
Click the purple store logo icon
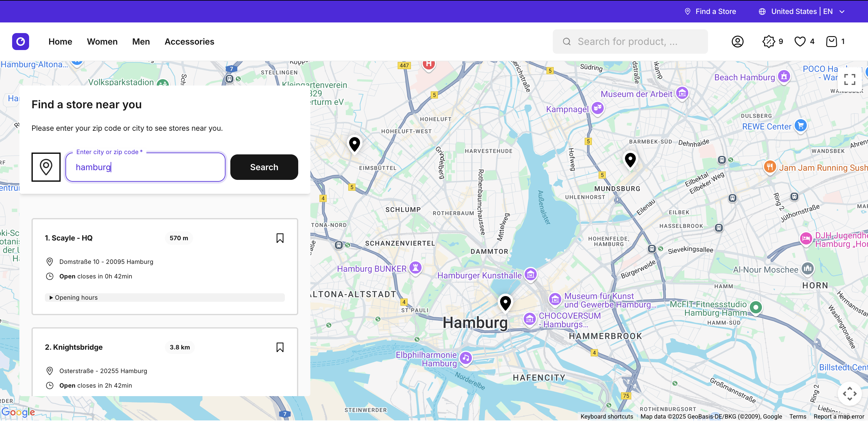coord(21,42)
